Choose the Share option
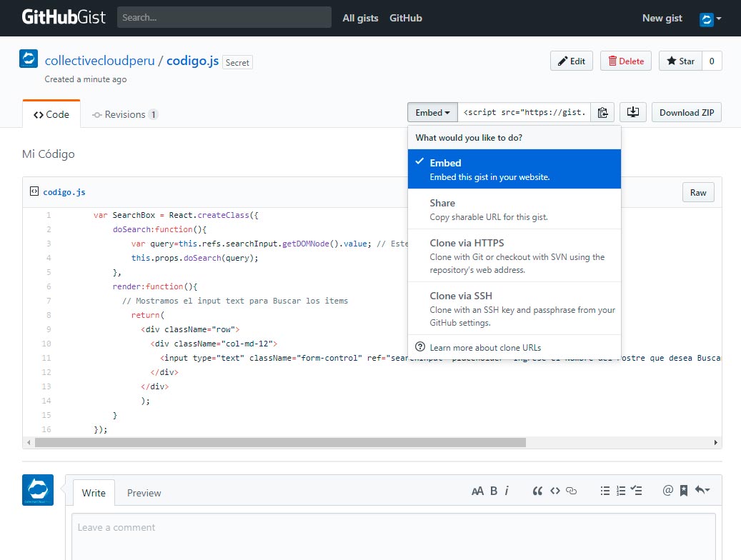The image size is (741, 560). pyautogui.click(x=514, y=209)
